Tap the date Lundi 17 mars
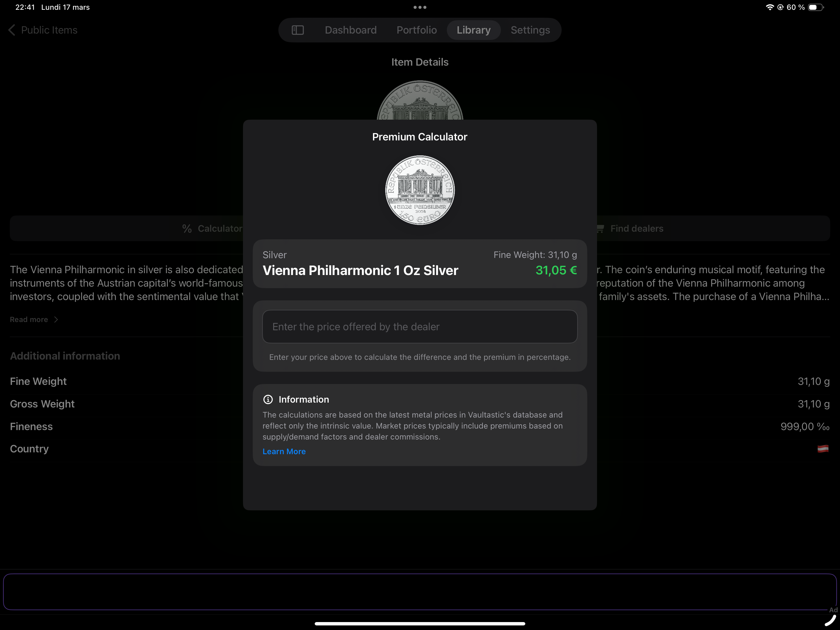The image size is (840, 630). point(65,7)
